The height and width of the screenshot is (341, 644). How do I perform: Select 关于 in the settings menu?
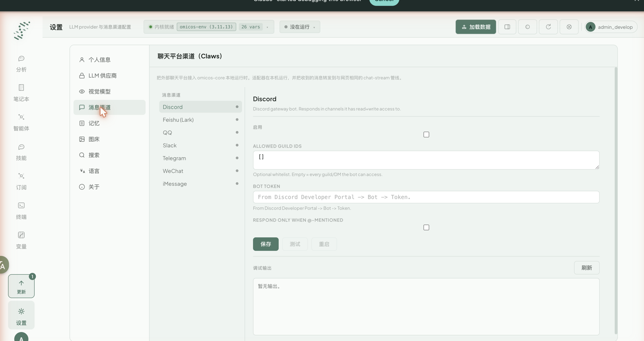pos(109,187)
